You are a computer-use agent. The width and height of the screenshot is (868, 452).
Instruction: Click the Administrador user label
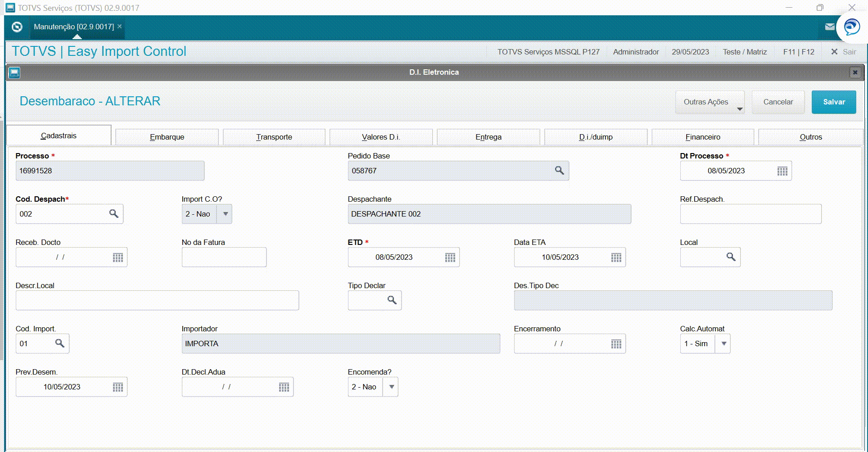pyautogui.click(x=636, y=52)
